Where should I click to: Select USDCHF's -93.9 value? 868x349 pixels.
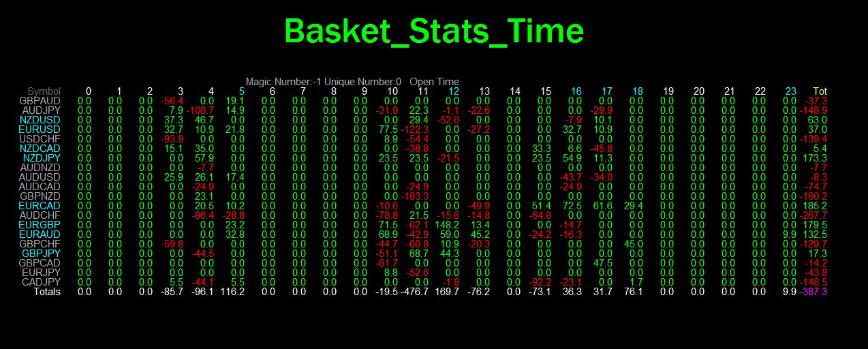(x=172, y=139)
